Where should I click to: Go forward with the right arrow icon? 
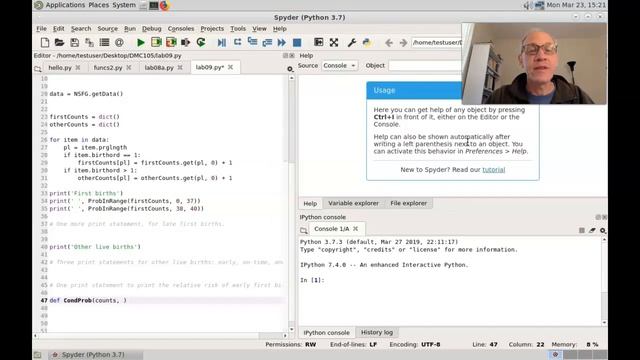pos(403,42)
